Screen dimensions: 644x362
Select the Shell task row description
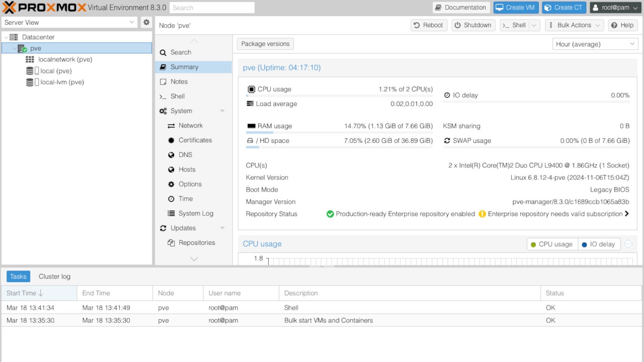point(291,308)
